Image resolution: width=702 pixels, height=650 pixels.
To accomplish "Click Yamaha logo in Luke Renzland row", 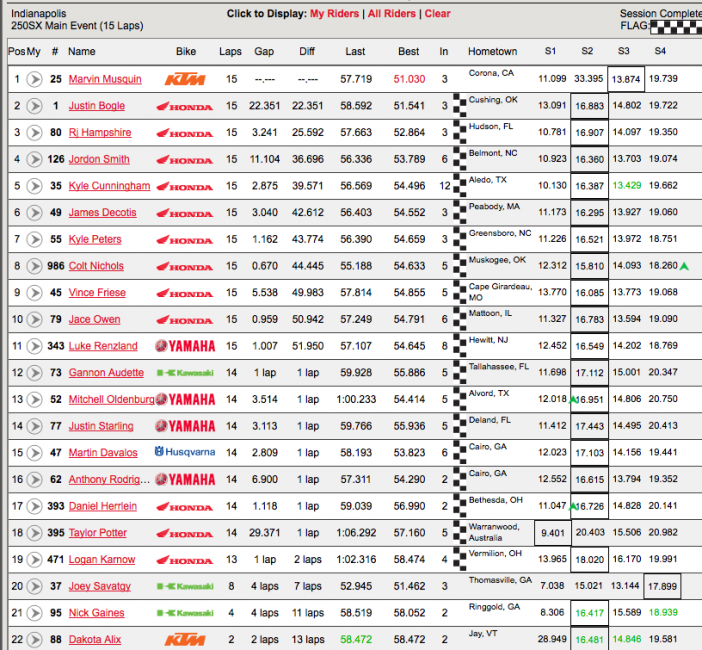I will (185, 346).
